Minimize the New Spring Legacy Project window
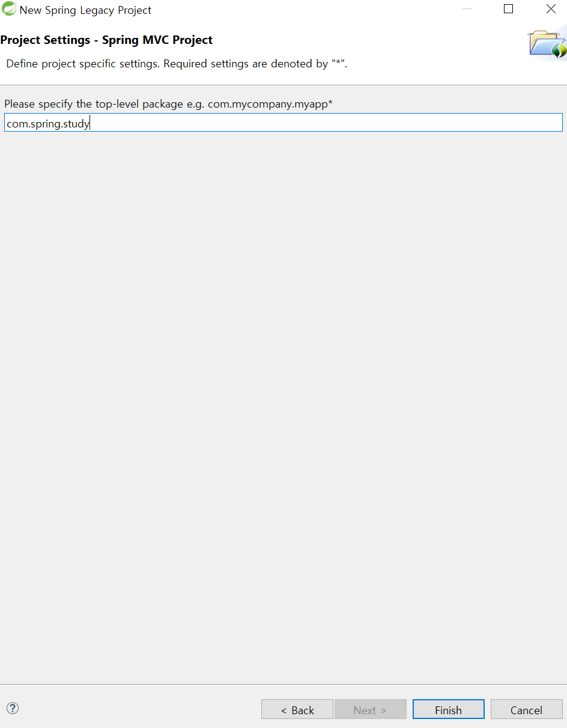 [x=467, y=9]
